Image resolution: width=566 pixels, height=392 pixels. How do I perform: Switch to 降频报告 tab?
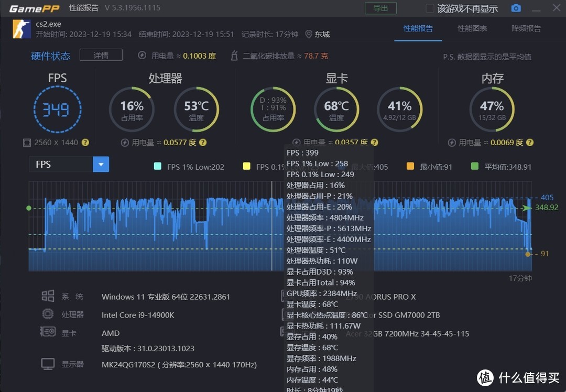526,28
